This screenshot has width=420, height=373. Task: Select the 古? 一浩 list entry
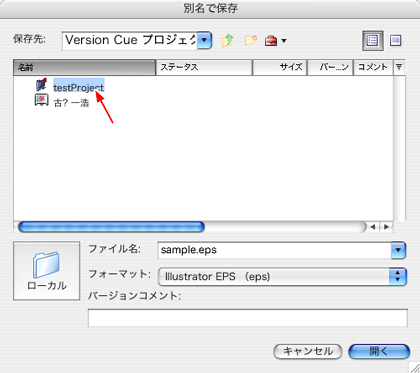[x=71, y=103]
